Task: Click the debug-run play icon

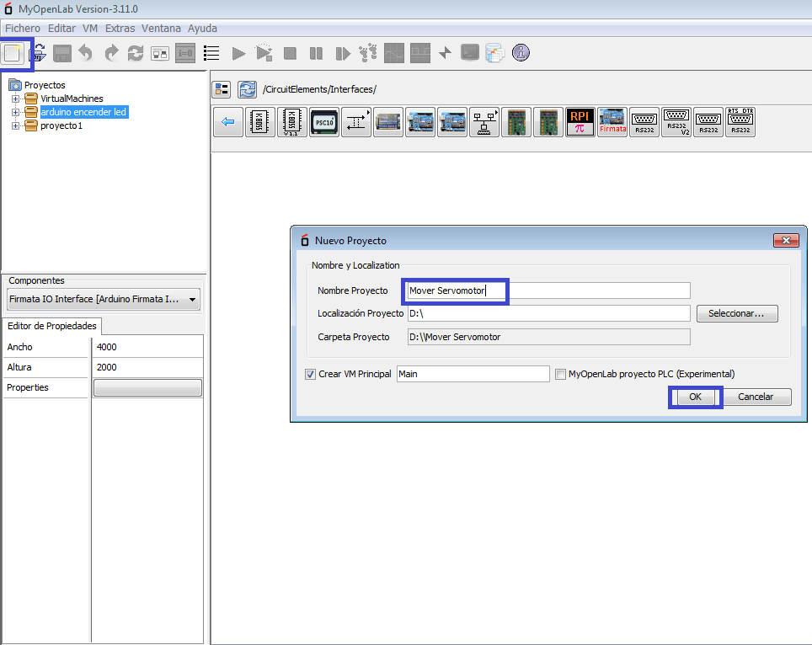Action: (264, 53)
